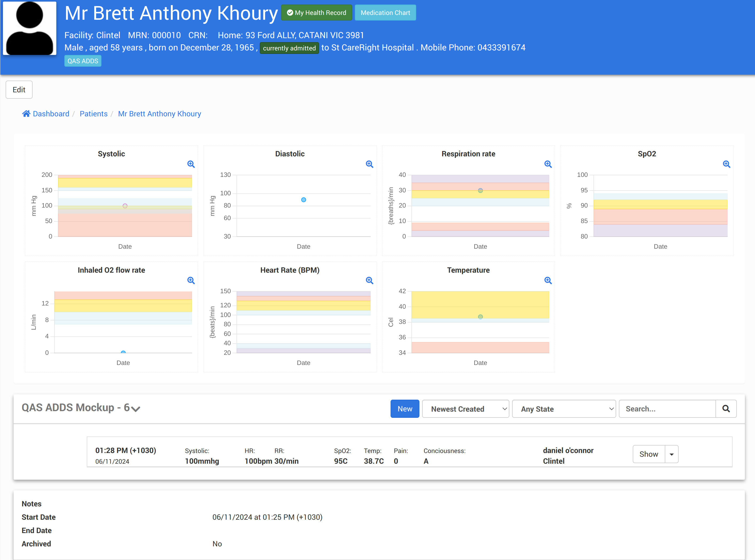Click the patient avatar thumbnail
Image resolution: width=755 pixels, height=560 pixels.
pos(30,28)
